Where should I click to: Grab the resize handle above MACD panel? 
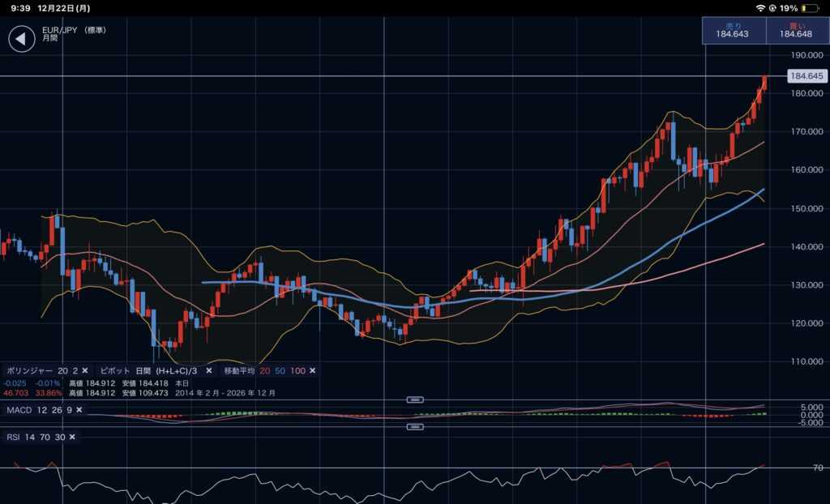415,399
